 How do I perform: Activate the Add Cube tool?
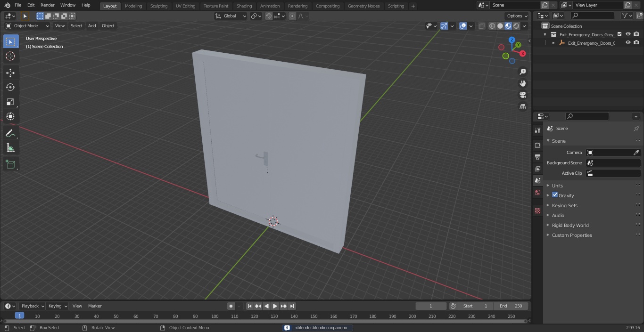pyautogui.click(x=10, y=164)
